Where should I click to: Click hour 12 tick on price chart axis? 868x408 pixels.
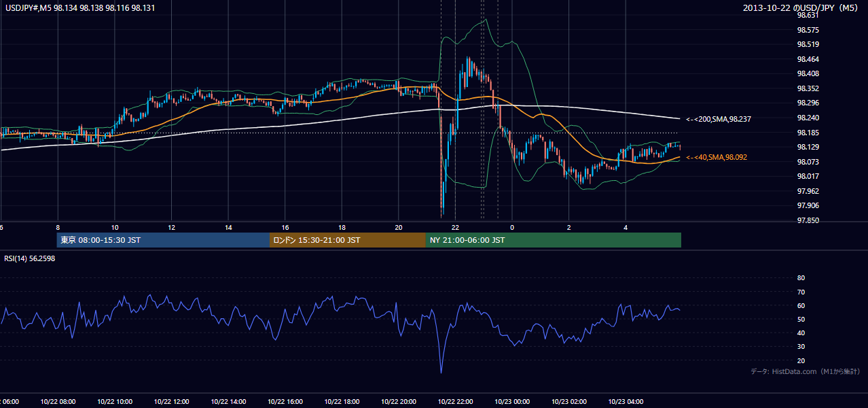171,227
